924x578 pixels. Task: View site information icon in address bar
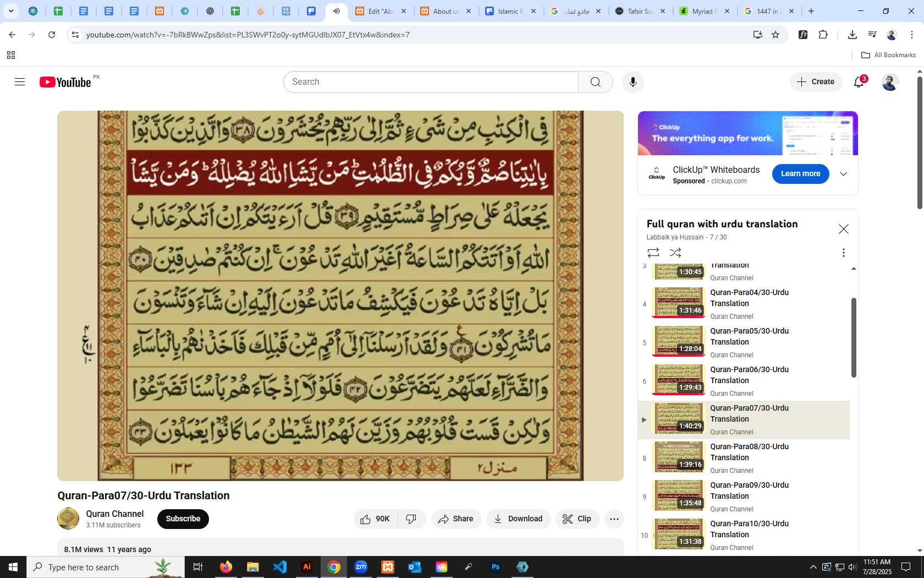coord(75,35)
